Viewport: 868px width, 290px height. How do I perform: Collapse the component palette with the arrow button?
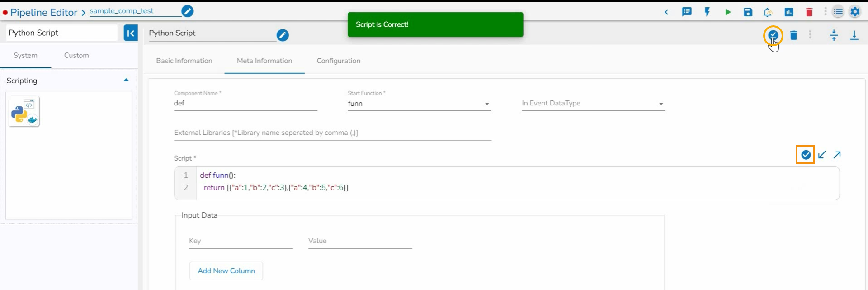[131, 33]
